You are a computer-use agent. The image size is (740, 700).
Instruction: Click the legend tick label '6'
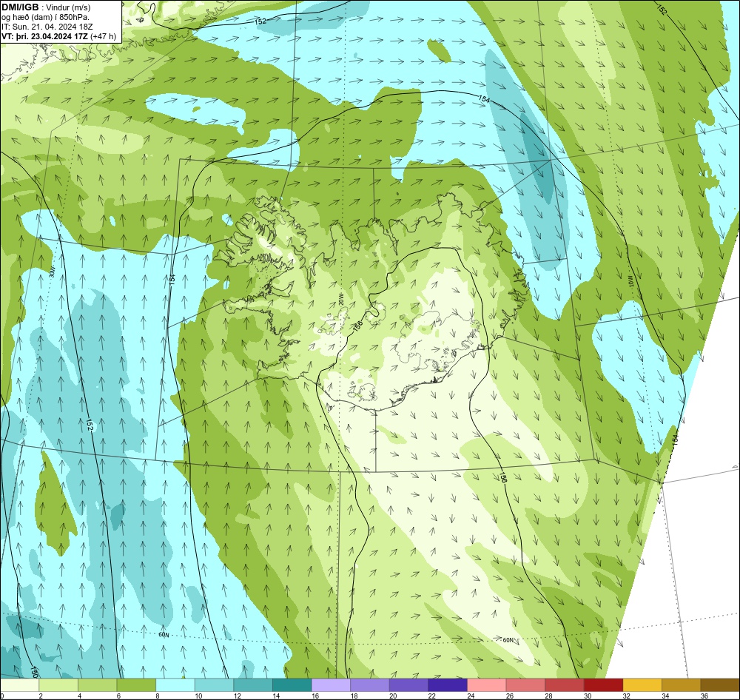[118, 696]
